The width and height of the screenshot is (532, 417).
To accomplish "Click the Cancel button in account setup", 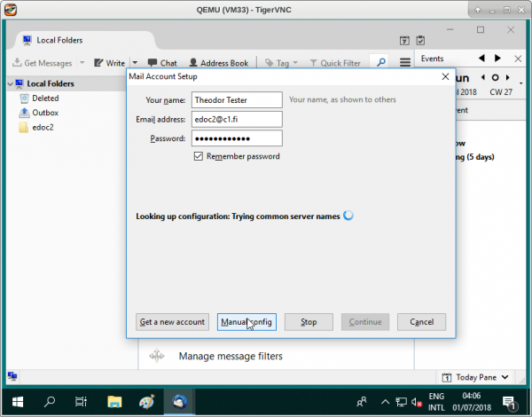I will click(421, 322).
